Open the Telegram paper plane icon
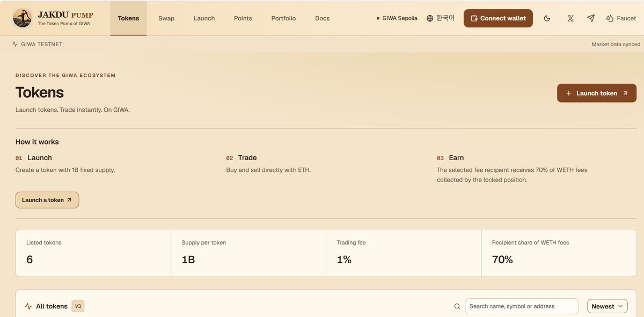Screen dimensions: 644x317 click(591, 18)
